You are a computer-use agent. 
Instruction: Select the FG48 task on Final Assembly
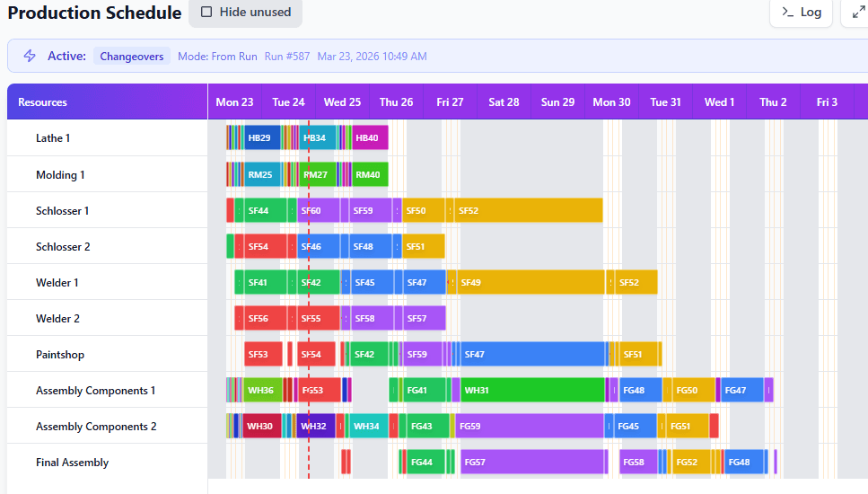[744, 463]
